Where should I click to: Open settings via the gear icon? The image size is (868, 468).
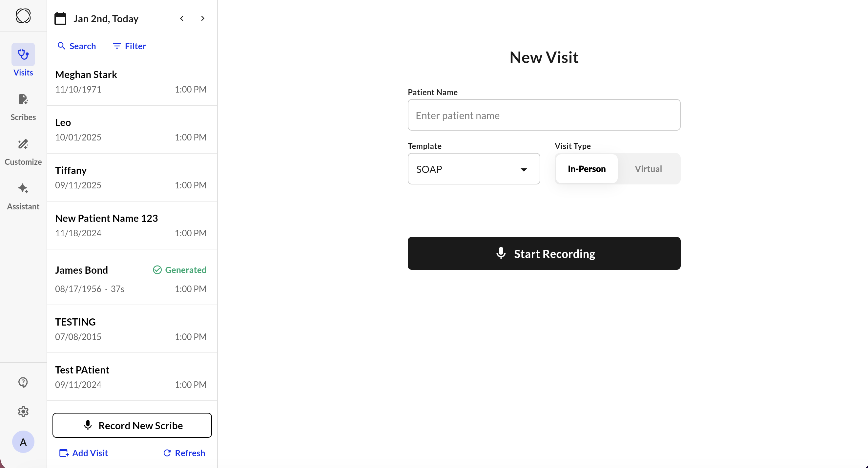click(x=23, y=411)
